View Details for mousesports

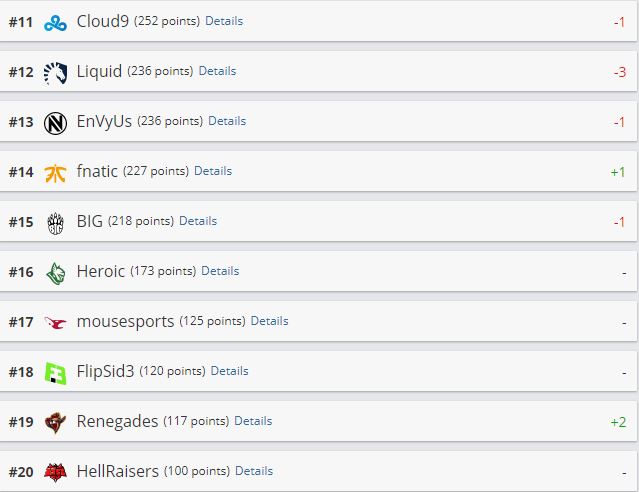click(269, 321)
